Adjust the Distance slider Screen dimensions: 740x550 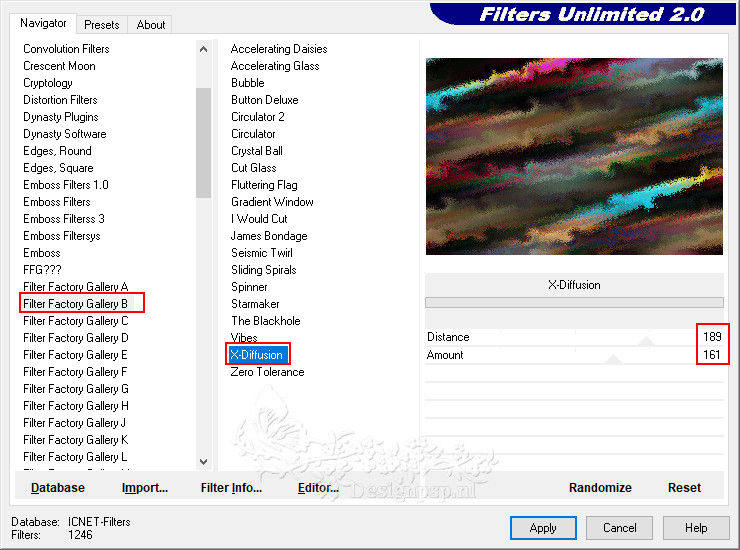pyautogui.click(x=646, y=339)
